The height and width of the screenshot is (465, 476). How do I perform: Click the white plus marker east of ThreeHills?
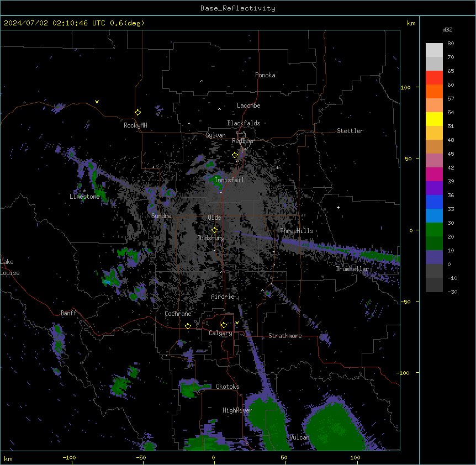pos(338,207)
